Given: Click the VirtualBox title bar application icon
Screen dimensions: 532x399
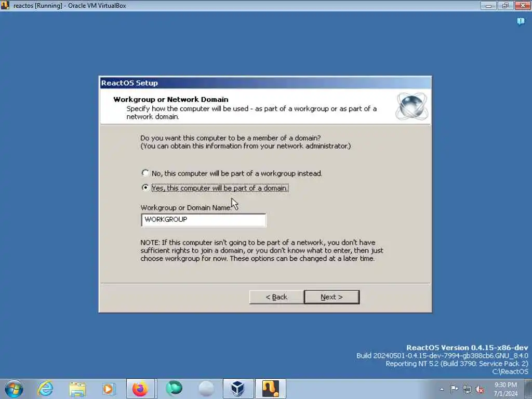Looking at the screenshot, I should [5, 5].
